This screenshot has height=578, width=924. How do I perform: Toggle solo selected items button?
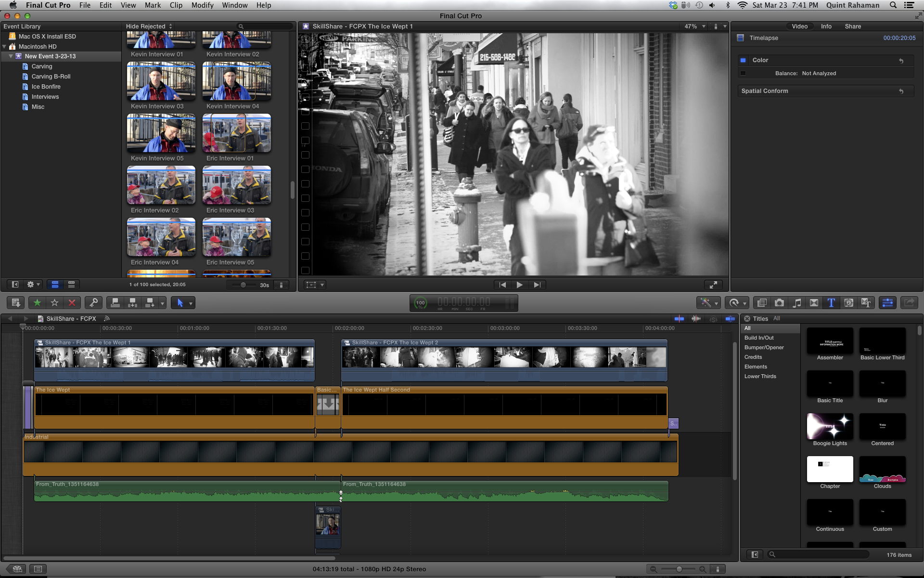pyautogui.click(x=713, y=319)
